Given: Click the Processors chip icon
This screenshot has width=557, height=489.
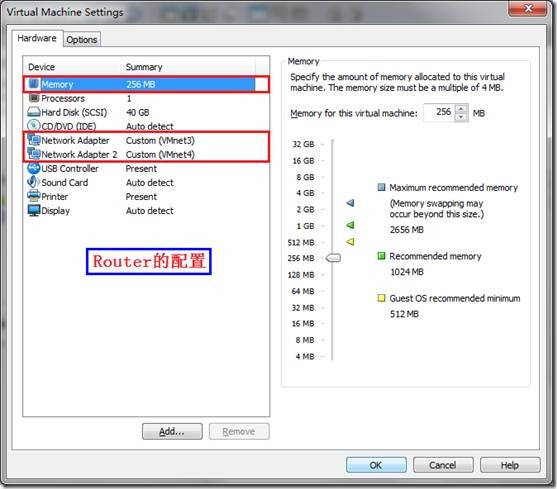Looking at the screenshot, I should 34,98.
